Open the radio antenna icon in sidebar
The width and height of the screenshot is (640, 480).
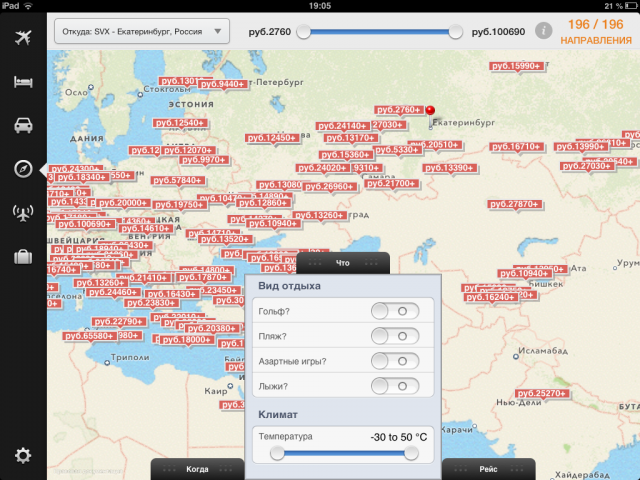(23, 212)
